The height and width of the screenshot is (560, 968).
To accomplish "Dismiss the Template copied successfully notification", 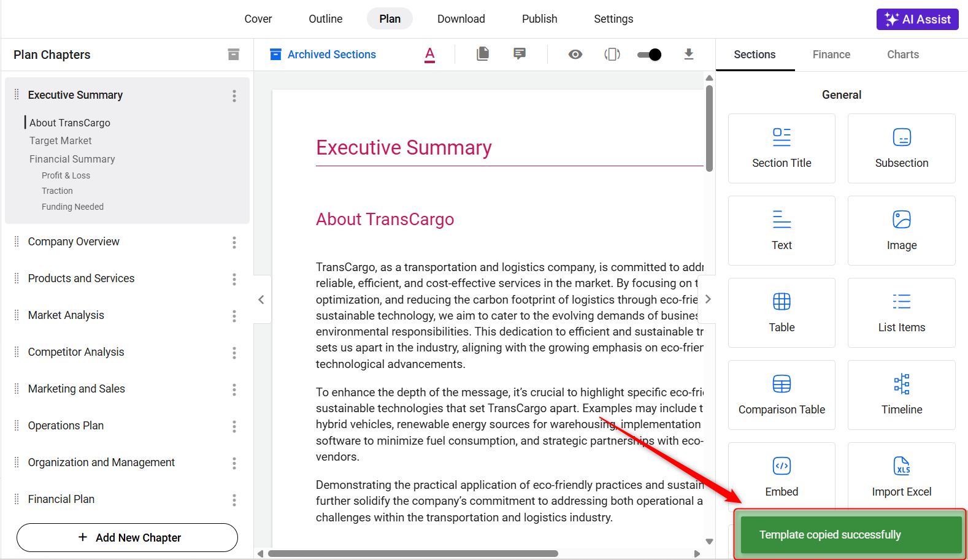I will click(851, 535).
